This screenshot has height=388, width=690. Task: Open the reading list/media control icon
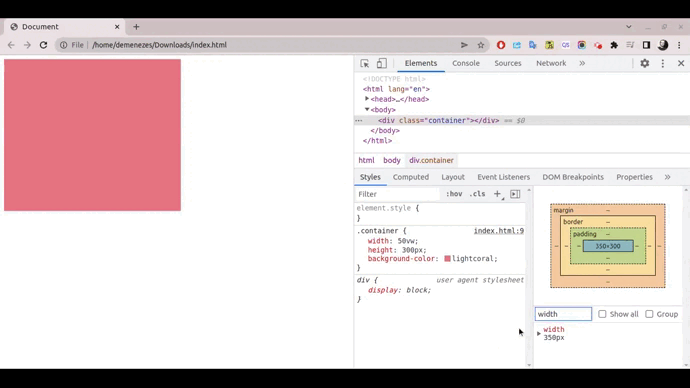point(630,45)
